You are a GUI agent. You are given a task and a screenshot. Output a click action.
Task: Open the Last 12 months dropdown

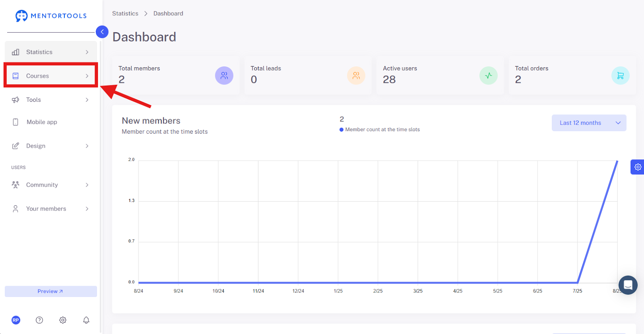589,123
